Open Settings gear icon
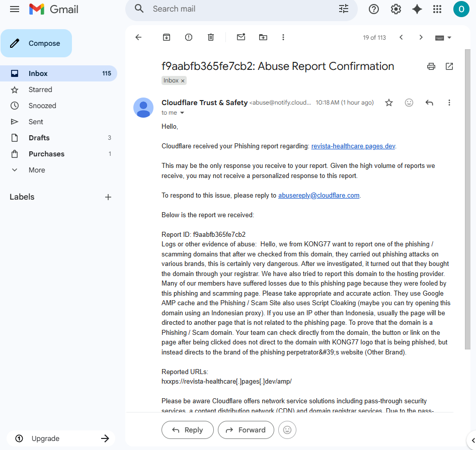Screen dimensions: 476x450 click(396, 9)
